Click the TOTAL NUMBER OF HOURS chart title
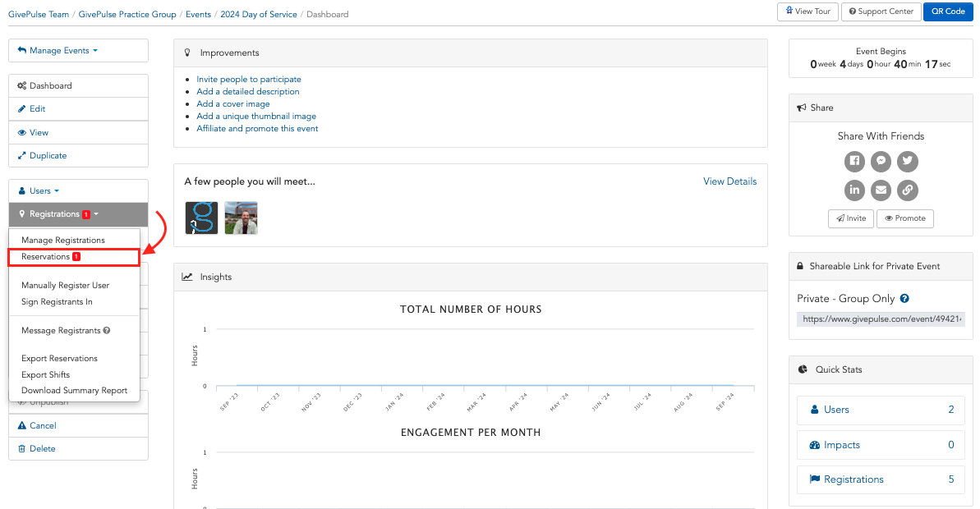Image resolution: width=980 pixels, height=509 pixels. click(x=471, y=310)
